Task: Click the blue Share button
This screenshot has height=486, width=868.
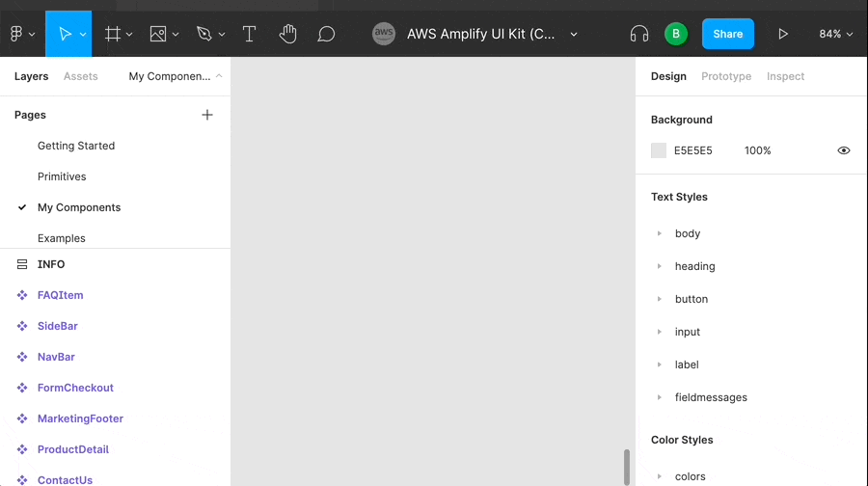Action: coord(727,34)
